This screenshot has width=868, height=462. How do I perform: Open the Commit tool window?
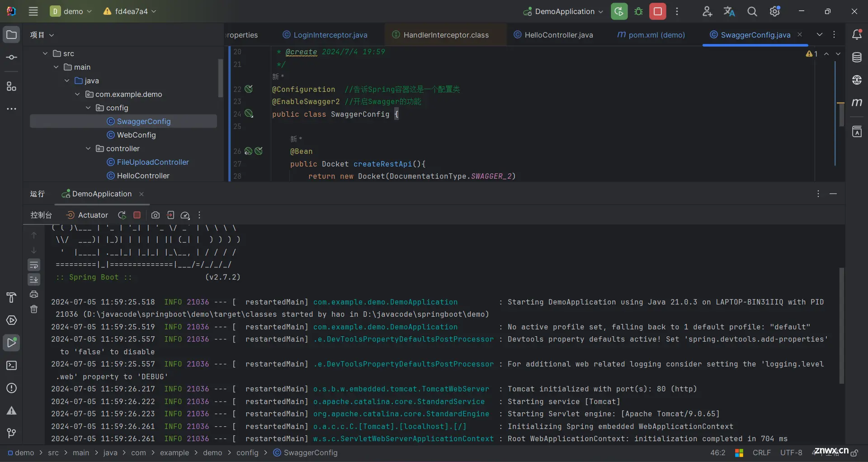12,57
